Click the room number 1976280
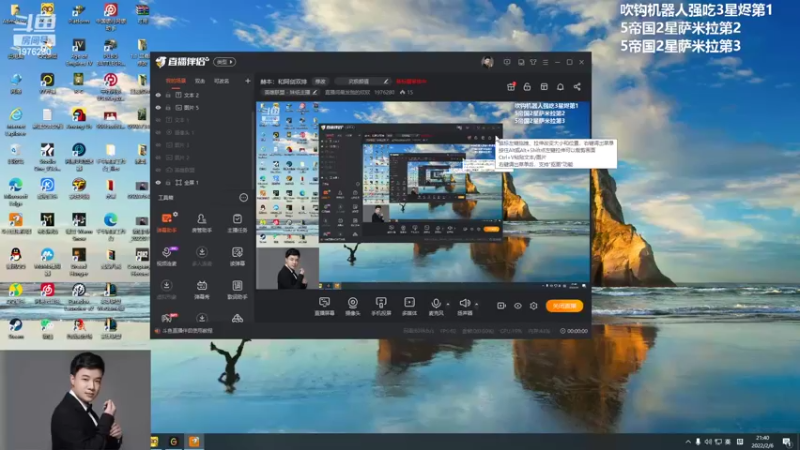Screen dimensions: 800x450 (x=384, y=92)
